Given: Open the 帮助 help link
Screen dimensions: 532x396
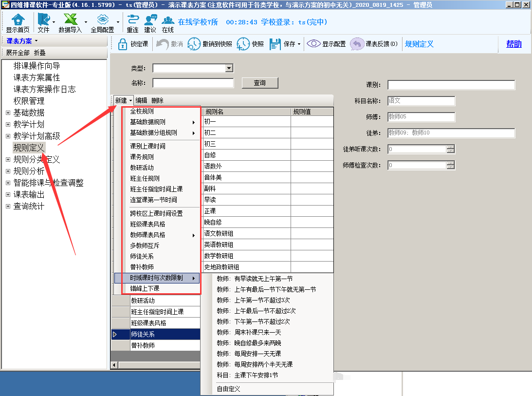Looking at the screenshot, I should coord(514,44).
